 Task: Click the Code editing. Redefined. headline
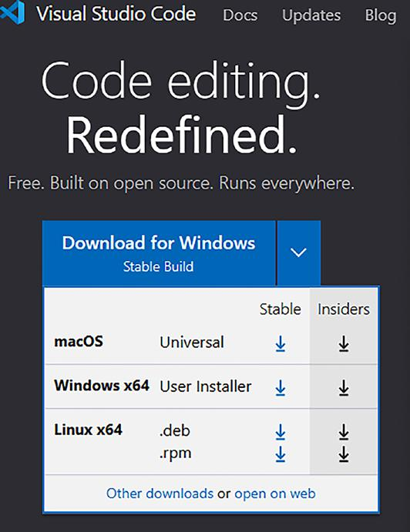[180, 109]
